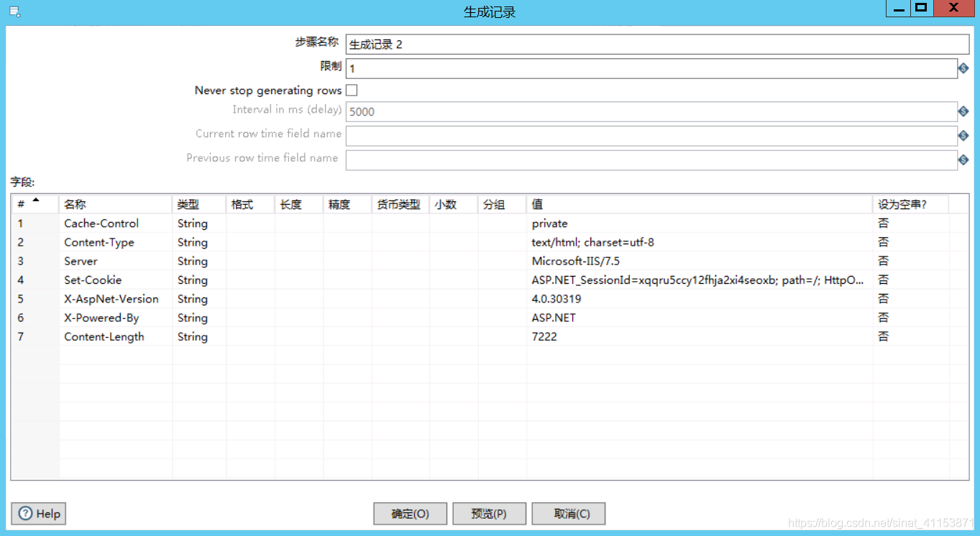
Task: Click 否 cell in Cache-Control row
Action: (911, 223)
